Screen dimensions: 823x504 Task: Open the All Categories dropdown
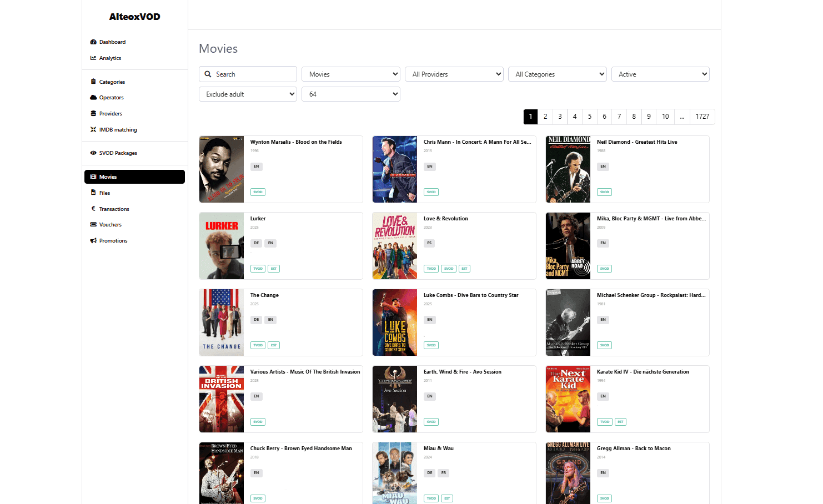click(557, 74)
